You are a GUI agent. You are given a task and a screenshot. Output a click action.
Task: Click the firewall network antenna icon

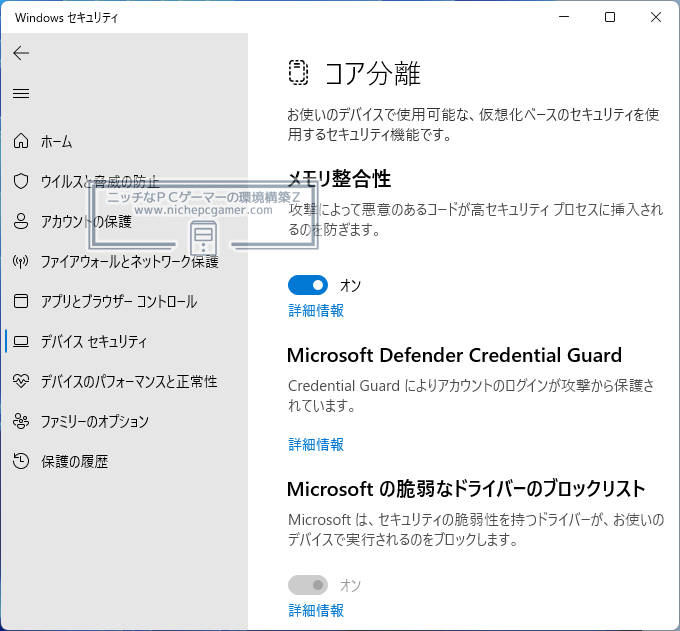point(21,261)
